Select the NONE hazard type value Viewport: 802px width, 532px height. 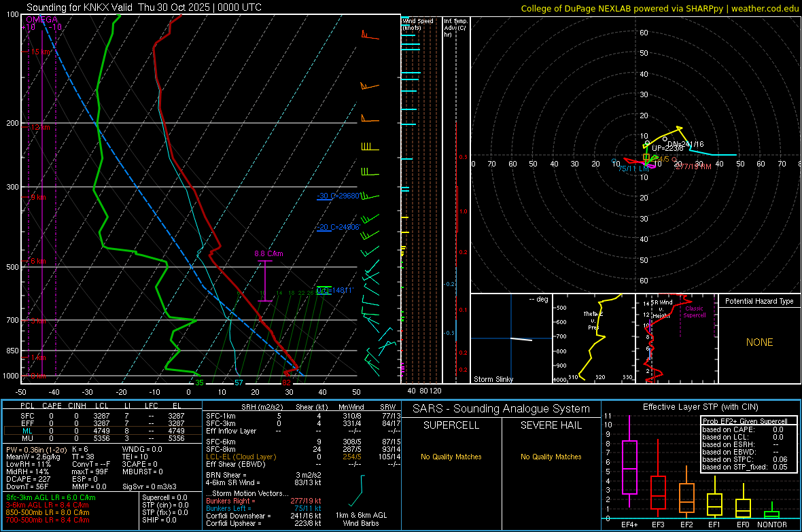759,342
